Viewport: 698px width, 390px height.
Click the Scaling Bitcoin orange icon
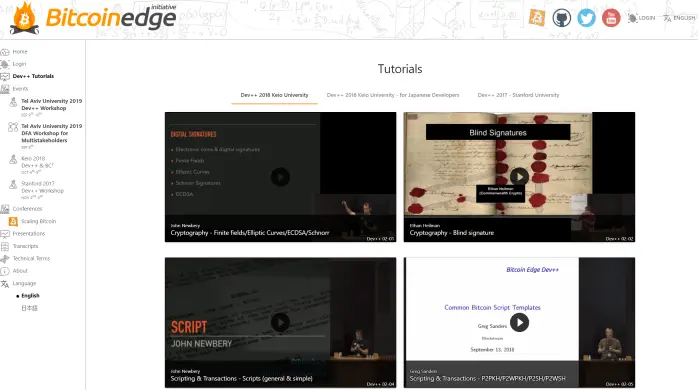[13, 221]
